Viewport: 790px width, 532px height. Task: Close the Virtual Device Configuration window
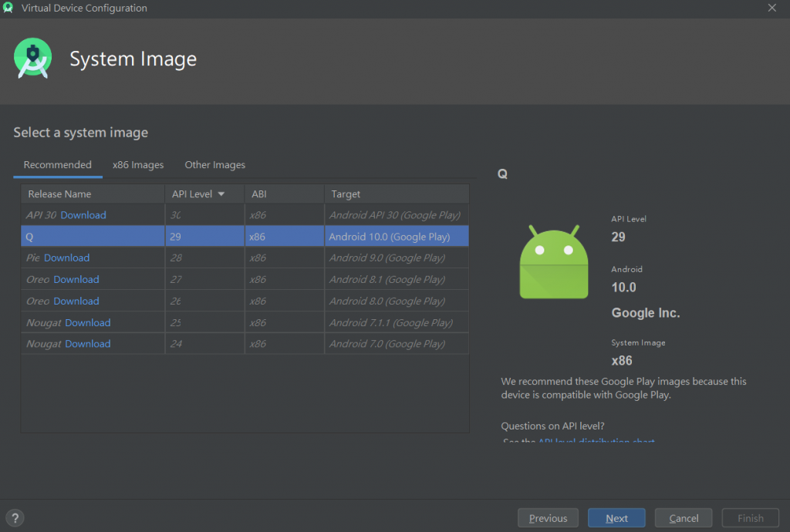(771, 8)
